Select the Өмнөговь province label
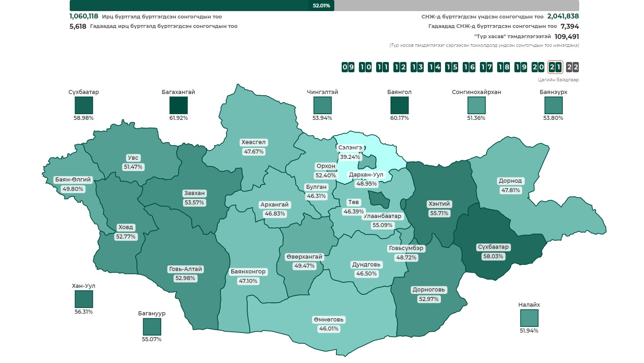Viewport: 644px width, 363px height. (x=329, y=319)
